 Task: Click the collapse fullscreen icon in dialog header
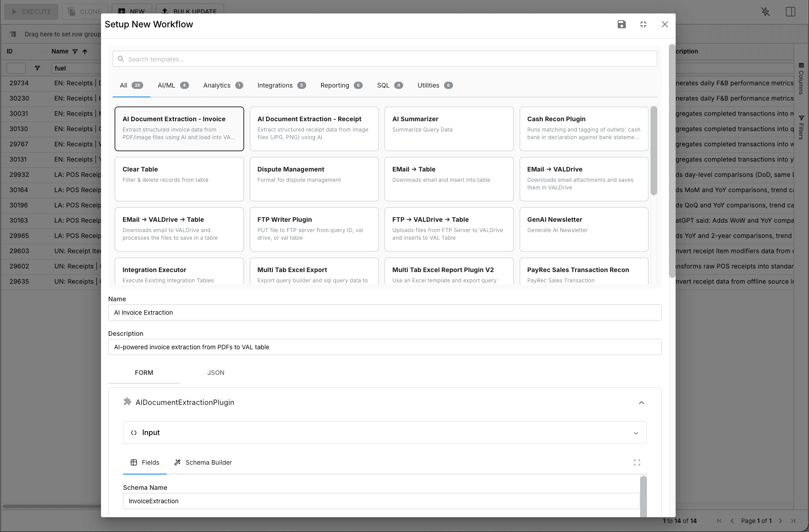643,24
